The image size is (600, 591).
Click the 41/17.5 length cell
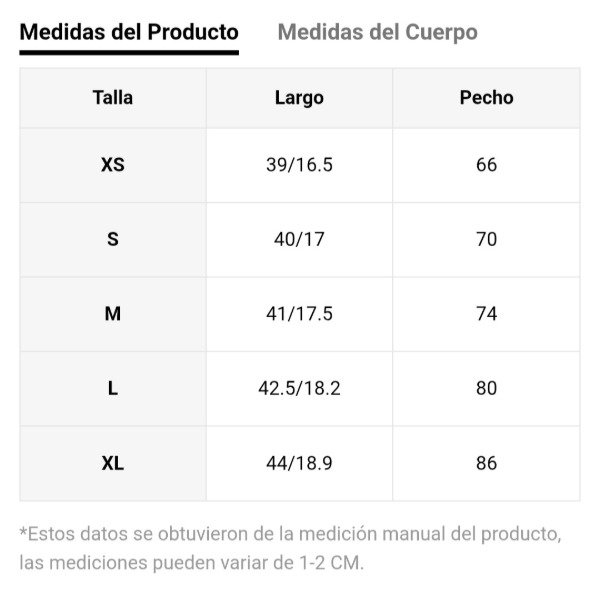pyautogui.click(x=299, y=314)
